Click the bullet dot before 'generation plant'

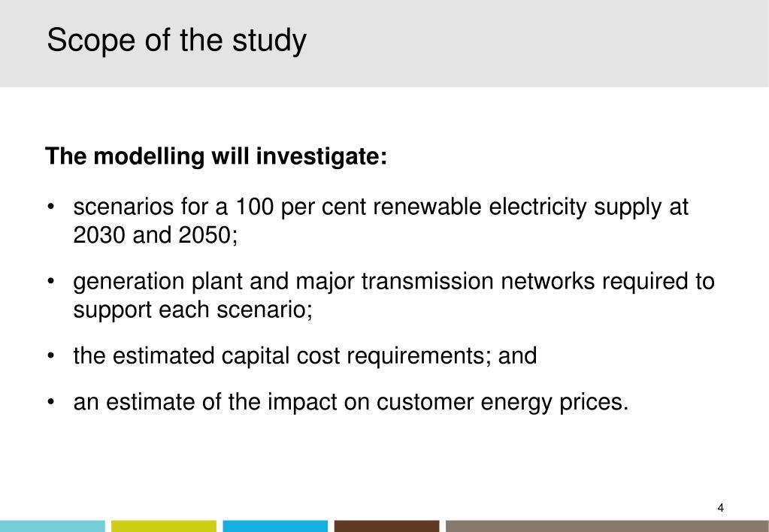click(x=50, y=282)
